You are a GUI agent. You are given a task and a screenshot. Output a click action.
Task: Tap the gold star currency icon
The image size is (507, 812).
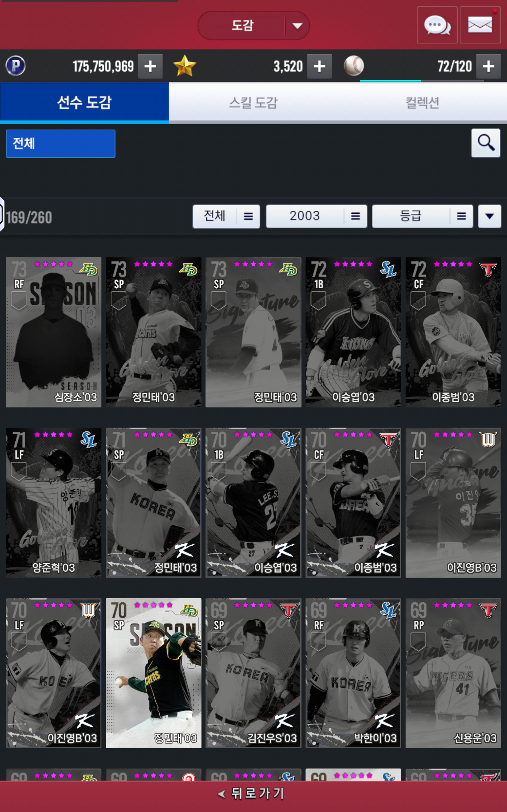(184, 66)
